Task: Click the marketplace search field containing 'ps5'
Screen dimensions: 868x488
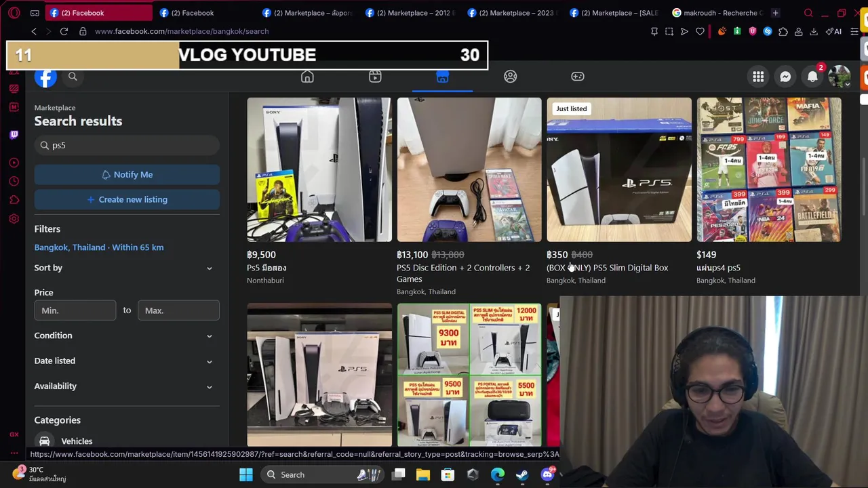Action: point(127,146)
